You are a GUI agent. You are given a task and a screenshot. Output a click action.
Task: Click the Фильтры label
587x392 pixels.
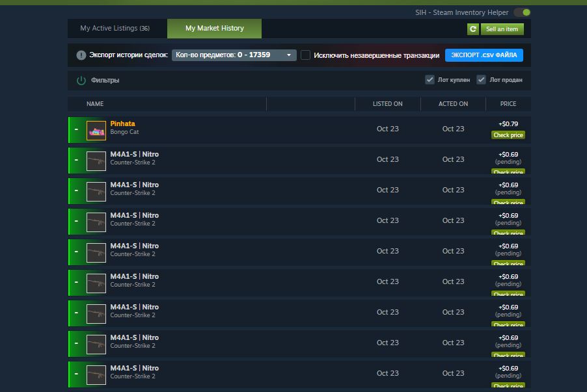[105, 81]
